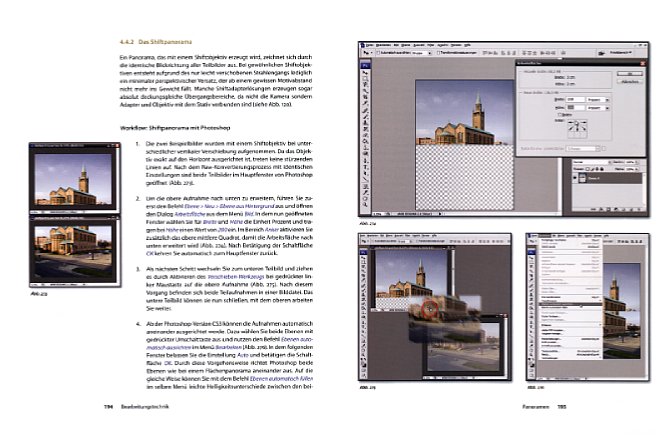Toggle the eye icon of layer Ebene 0
The width and height of the screenshot is (668, 440).
click(575, 178)
